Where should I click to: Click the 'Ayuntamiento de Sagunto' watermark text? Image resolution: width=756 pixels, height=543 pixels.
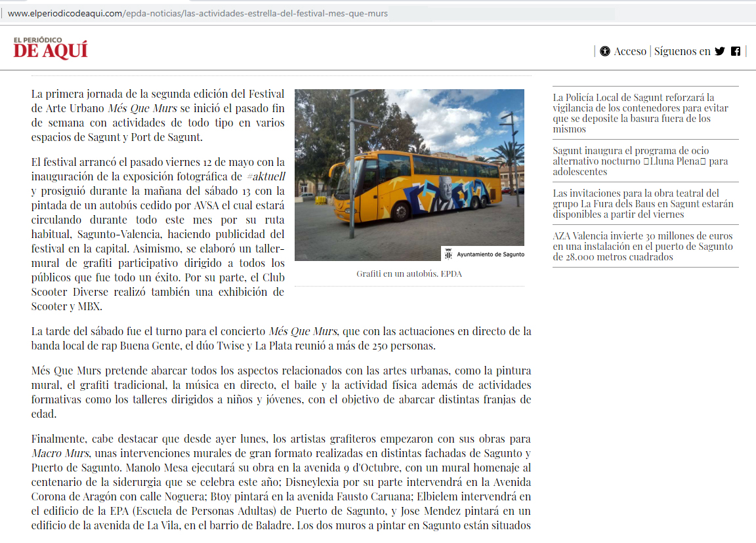click(490, 254)
